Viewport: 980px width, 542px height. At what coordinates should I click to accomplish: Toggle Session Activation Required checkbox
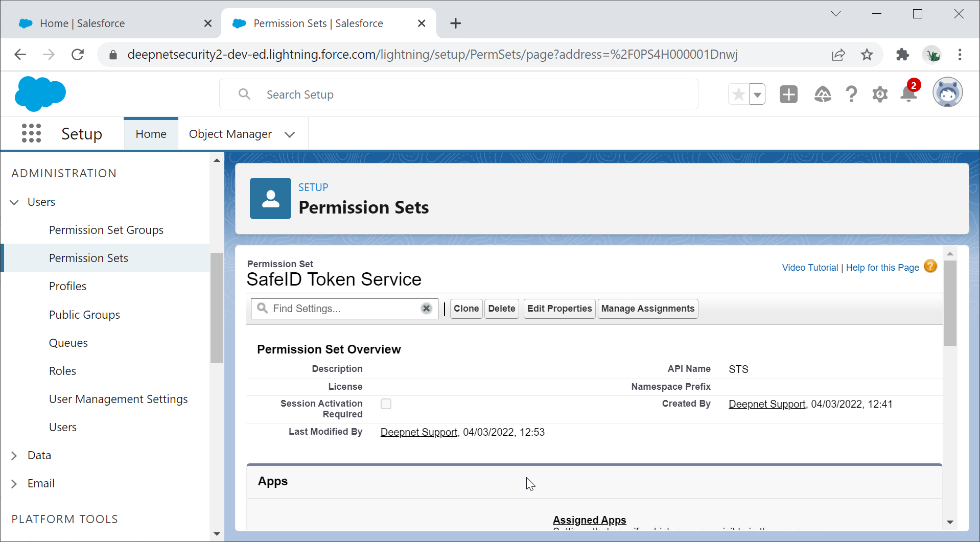pos(386,404)
